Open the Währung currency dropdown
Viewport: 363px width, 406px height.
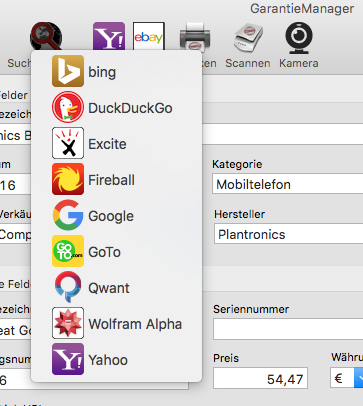click(x=347, y=378)
